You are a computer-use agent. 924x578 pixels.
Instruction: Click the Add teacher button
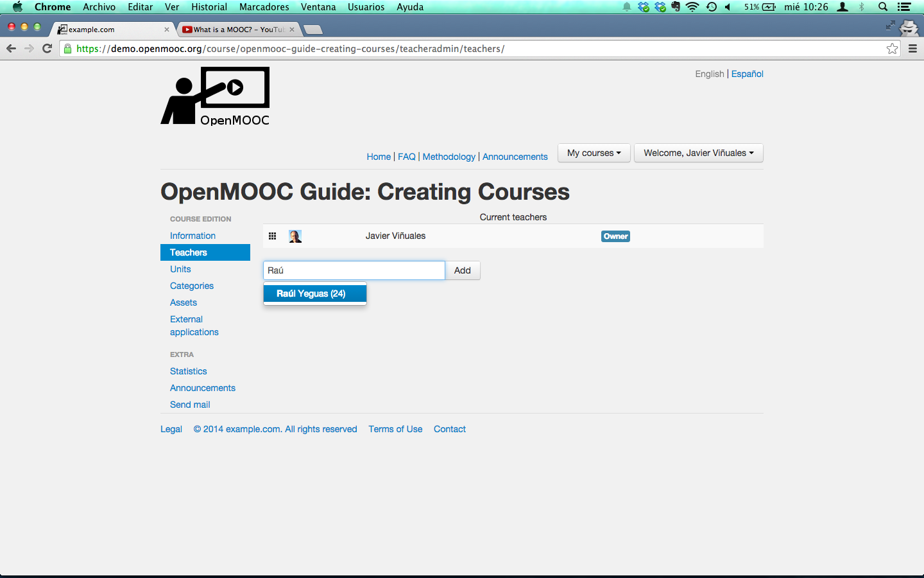[x=463, y=270]
